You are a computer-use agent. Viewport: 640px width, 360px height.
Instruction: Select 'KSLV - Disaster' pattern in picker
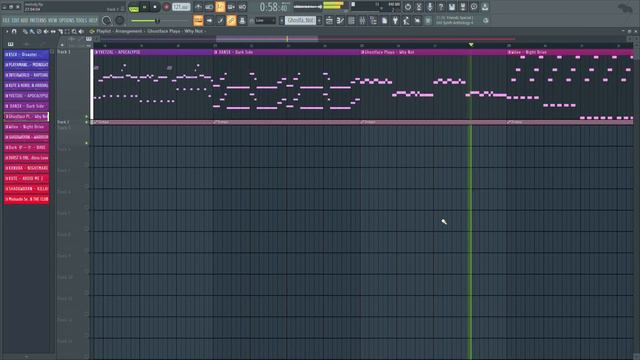[27, 54]
